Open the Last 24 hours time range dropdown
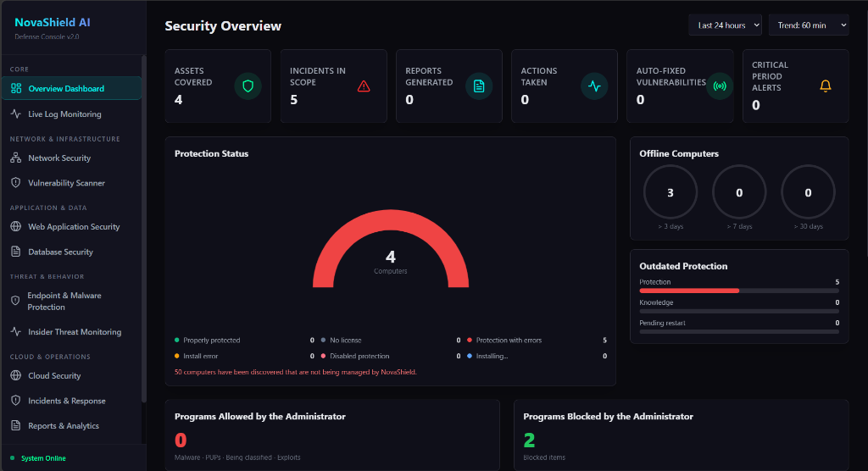Screen dimensions: 868x471 tap(726, 25)
